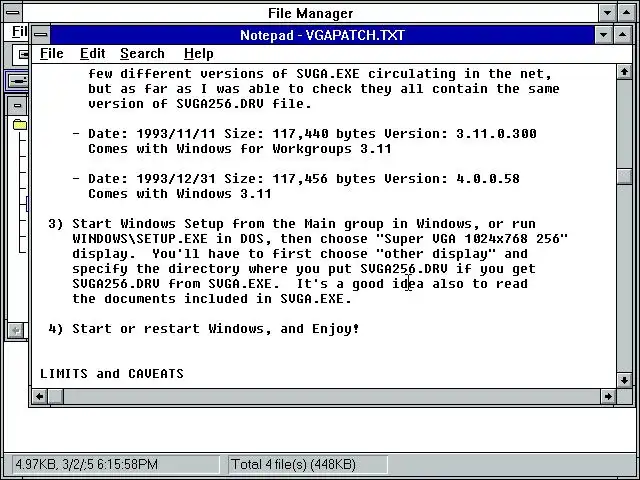This screenshot has width=640, height=480.
Task: Click Notepad vertical scrollbar up arrow
Action: pyautogui.click(x=624, y=72)
